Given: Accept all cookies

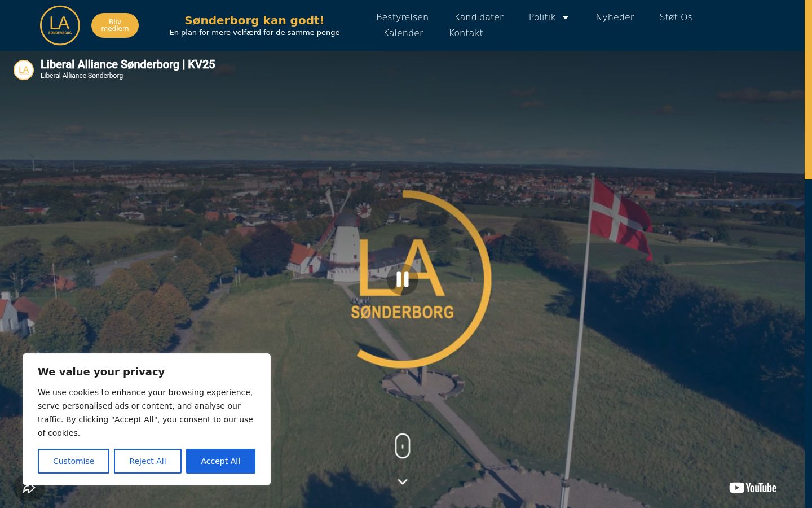Looking at the screenshot, I should (x=220, y=461).
